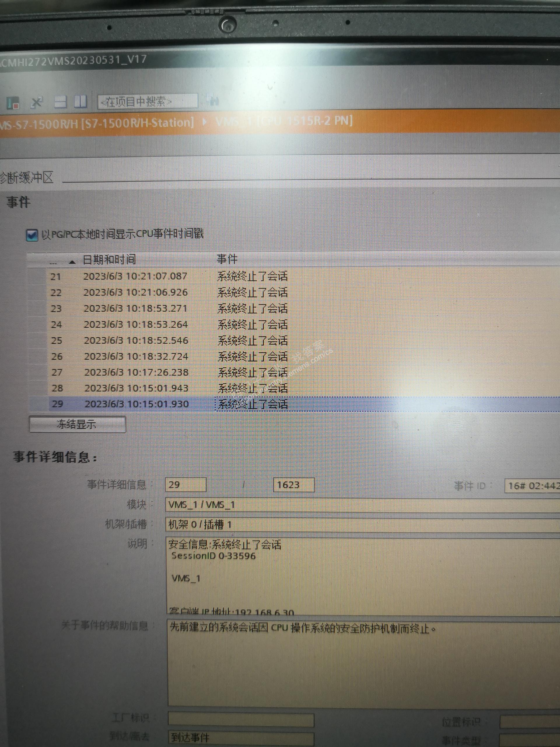Select event row 21 at 10:21:07.087

coord(135,276)
